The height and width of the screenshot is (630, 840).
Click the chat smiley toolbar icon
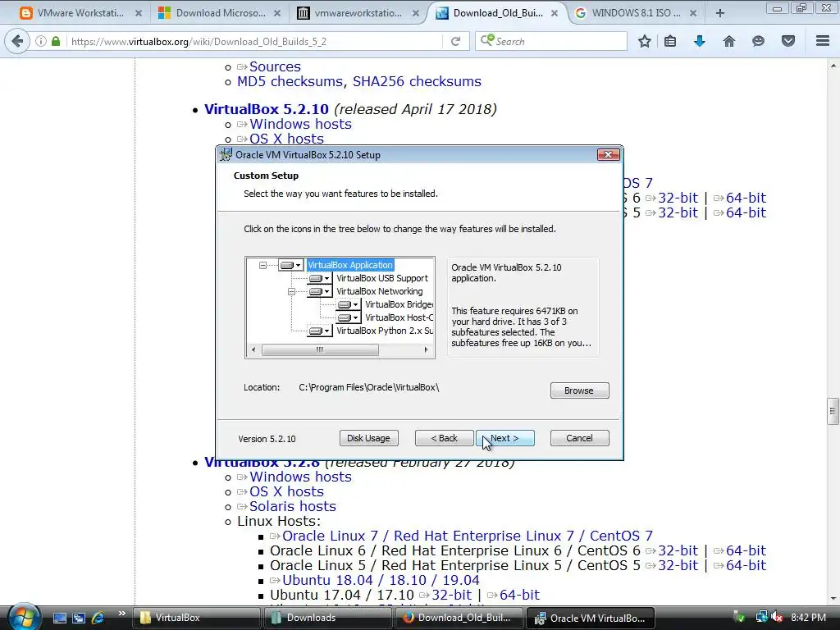coord(758,41)
